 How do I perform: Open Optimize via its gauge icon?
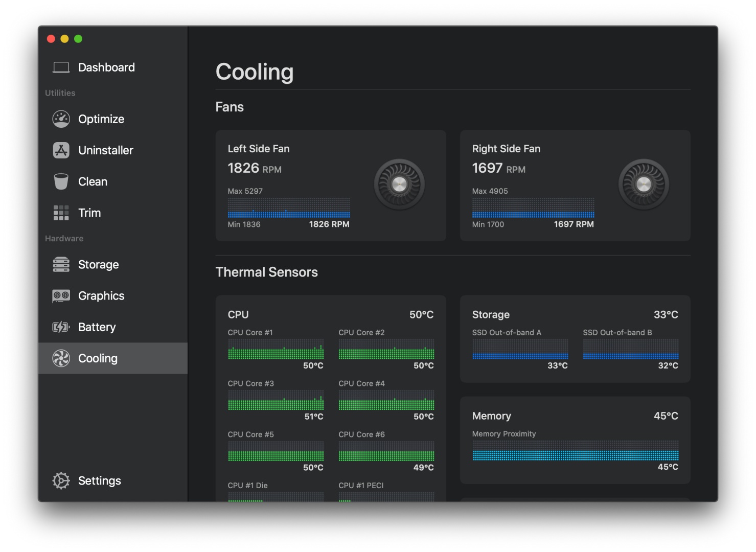coord(61,119)
